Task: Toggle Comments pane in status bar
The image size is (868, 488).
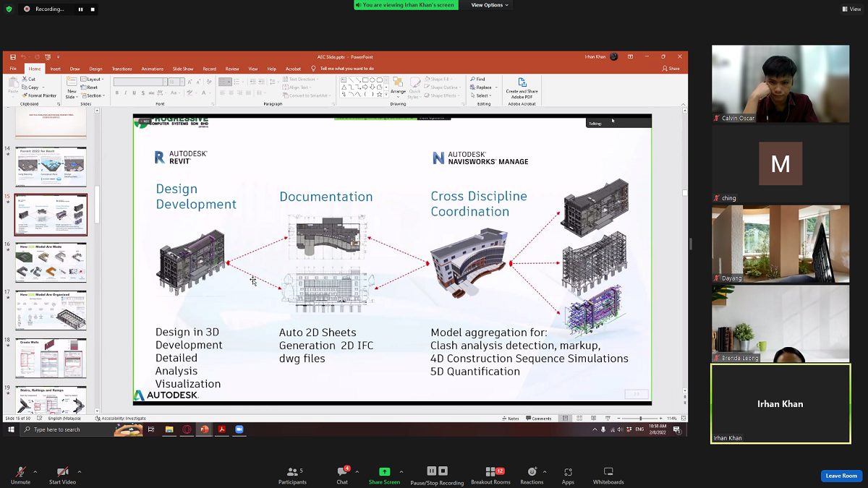Action: (539, 419)
